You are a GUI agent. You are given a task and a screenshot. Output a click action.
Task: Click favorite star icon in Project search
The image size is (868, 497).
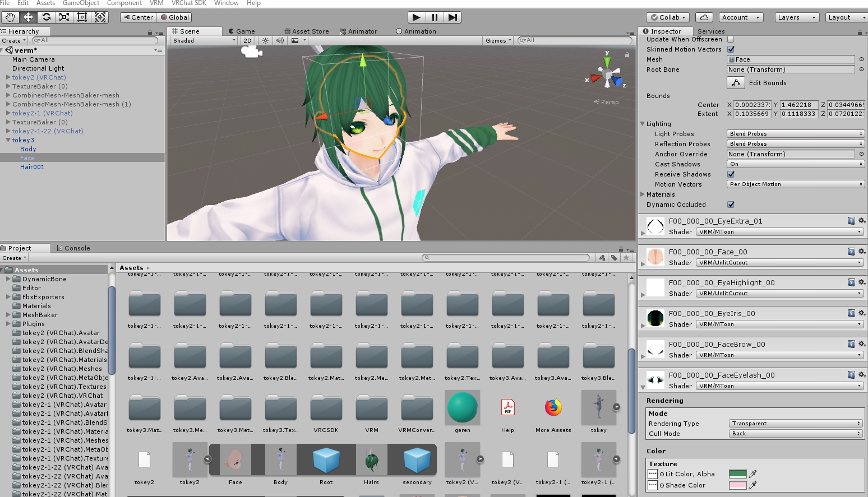coord(626,258)
